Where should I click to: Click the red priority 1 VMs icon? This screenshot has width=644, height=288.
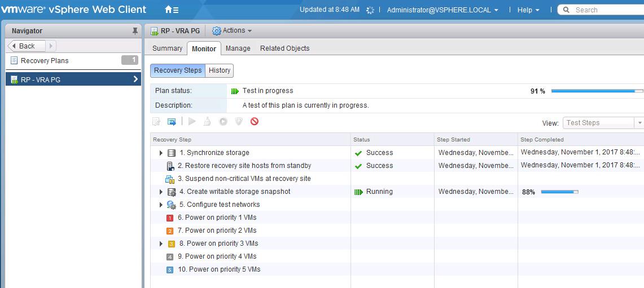pyautogui.click(x=170, y=218)
